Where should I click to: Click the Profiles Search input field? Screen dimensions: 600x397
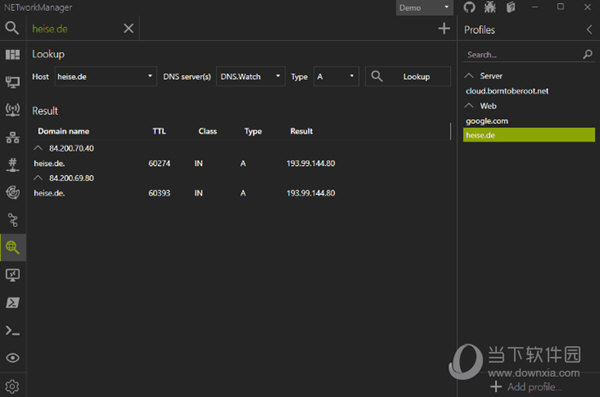pos(522,54)
